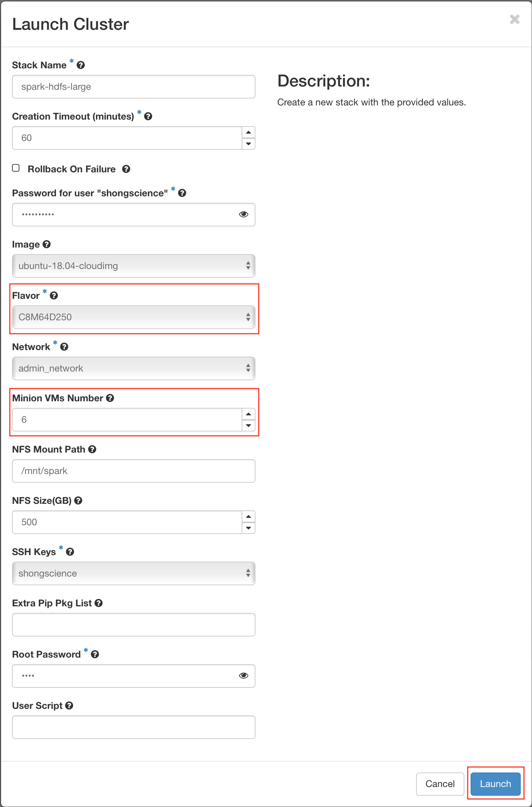Click the blue Launch button
This screenshot has height=807, width=532.
click(x=495, y=784)
